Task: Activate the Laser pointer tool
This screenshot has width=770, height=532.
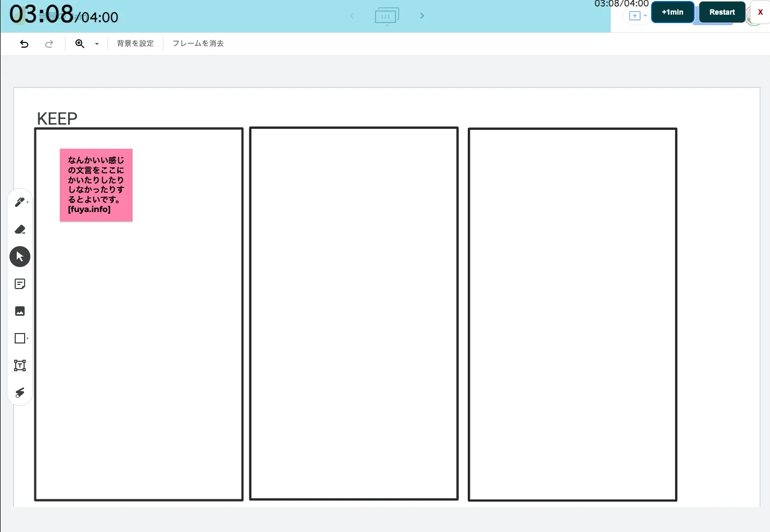Action: coord(20,393)
